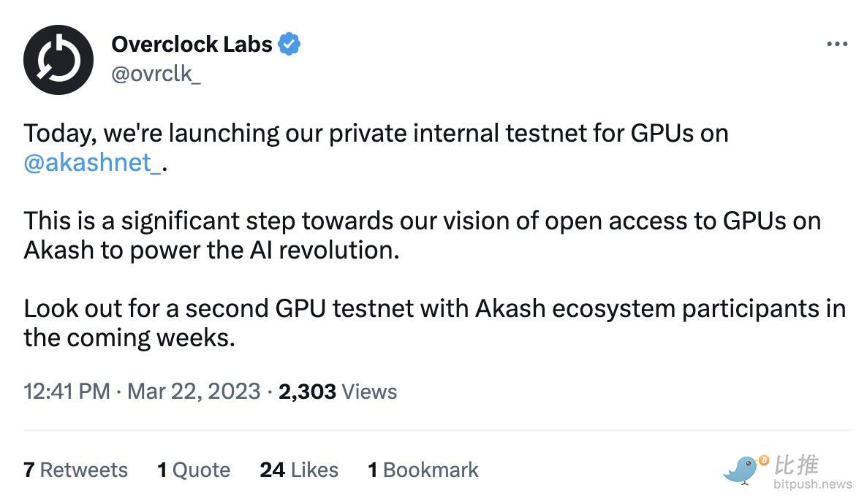Click the bitpush bird logo watermark
The width and height of the screenshot is (867, 504).
pos(741,471)
